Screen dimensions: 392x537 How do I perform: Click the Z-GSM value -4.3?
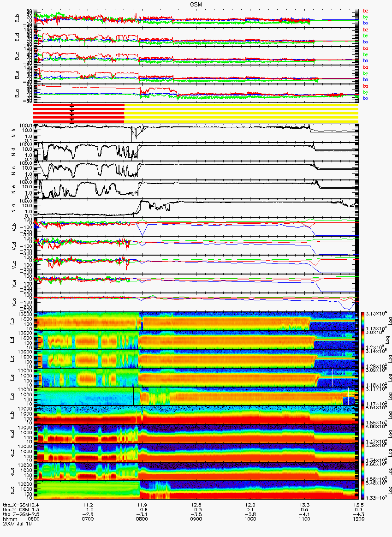tap(358, 514)
